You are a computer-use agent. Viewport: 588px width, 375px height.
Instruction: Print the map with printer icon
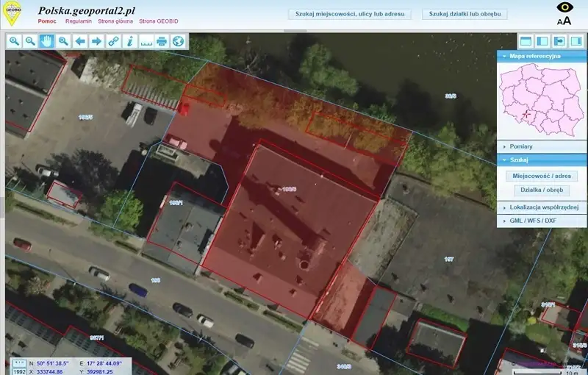162,41
